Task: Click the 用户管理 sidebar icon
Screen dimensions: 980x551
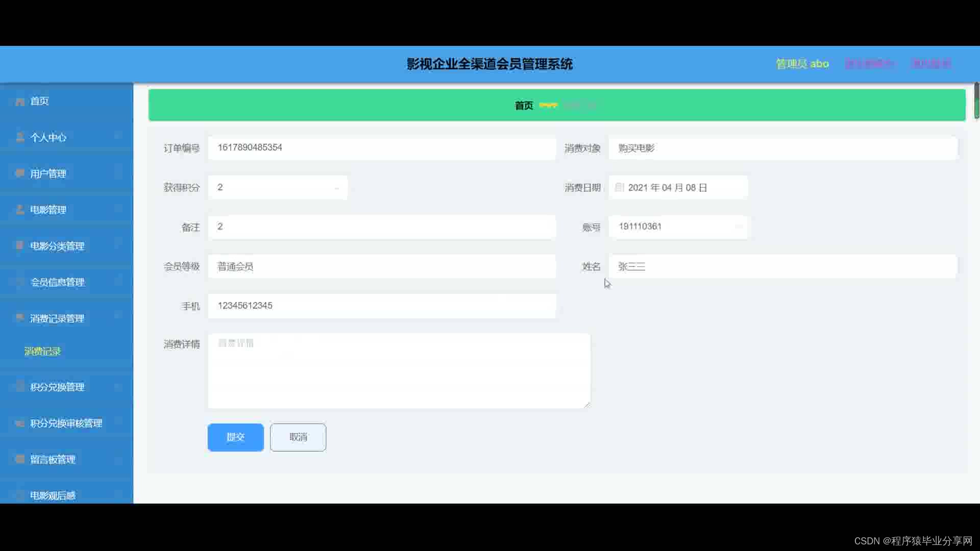Action: (20, 173)
